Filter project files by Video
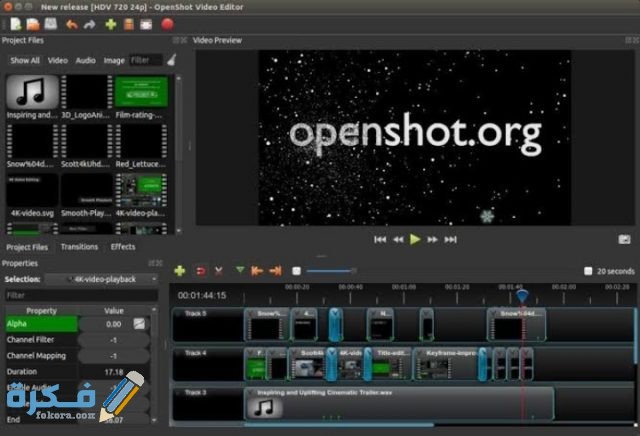Image resolution: width=640 pixels, height=436 pixels. 58,60
